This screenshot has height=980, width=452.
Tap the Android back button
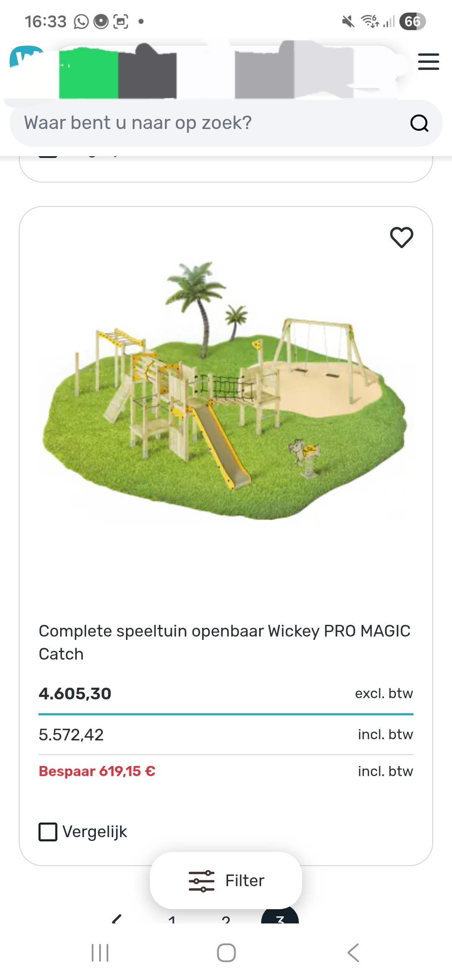(353, 953)
